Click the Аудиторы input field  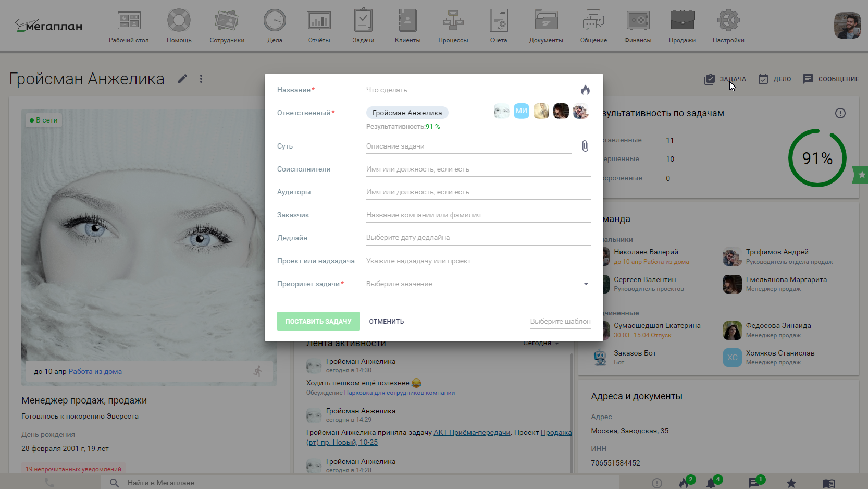point(478,192)
